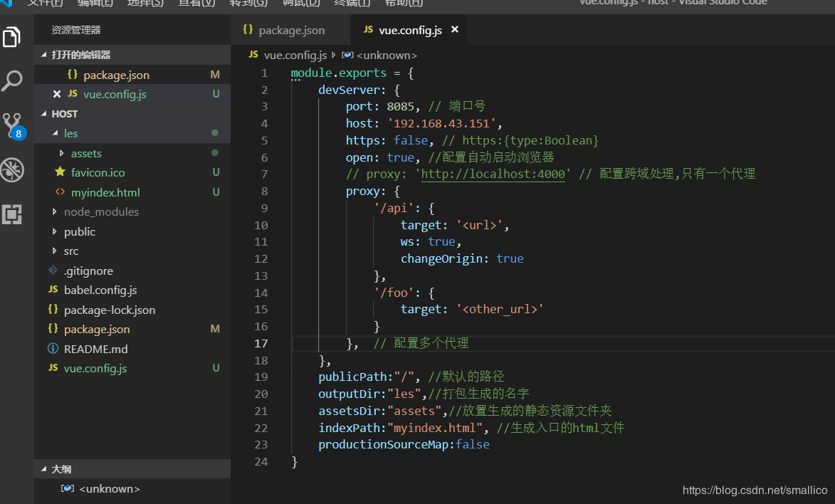This screenshot has height=504, width=835.
Task: Click line number 24 in the gutter
Action: pos(261,462)
